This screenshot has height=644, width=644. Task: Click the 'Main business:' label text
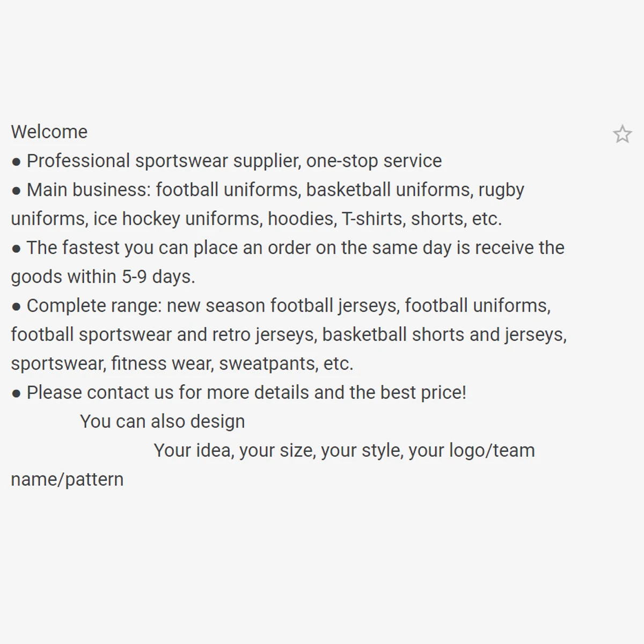click(x=89, y=190)
